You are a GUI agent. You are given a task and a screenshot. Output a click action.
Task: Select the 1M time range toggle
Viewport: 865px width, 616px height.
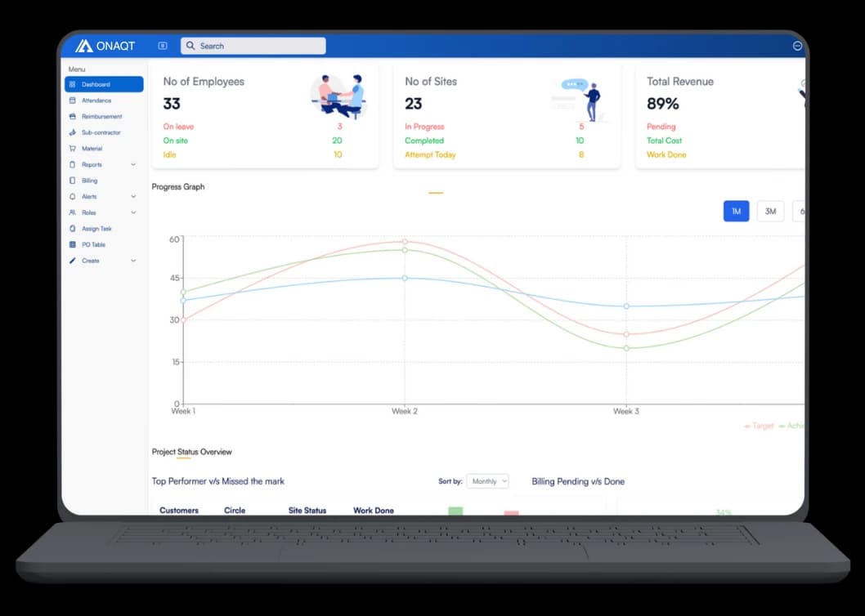click(x=736, y=211)
